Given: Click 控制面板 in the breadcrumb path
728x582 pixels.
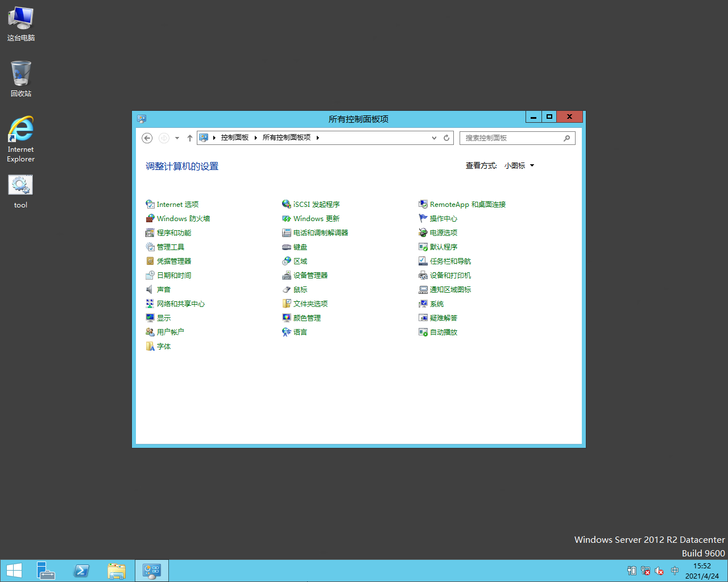Looking at the screenshot, I should pos(235,138).
